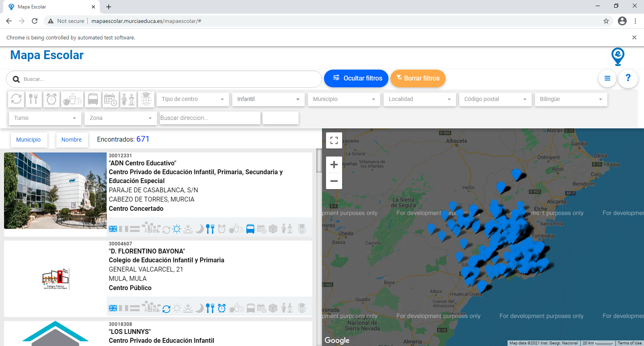Image resolution: width=644 pixels, height=346 pixels.
Task: Open the hamburger menu button
Action: pyautogui.click(x=607, y=78)
